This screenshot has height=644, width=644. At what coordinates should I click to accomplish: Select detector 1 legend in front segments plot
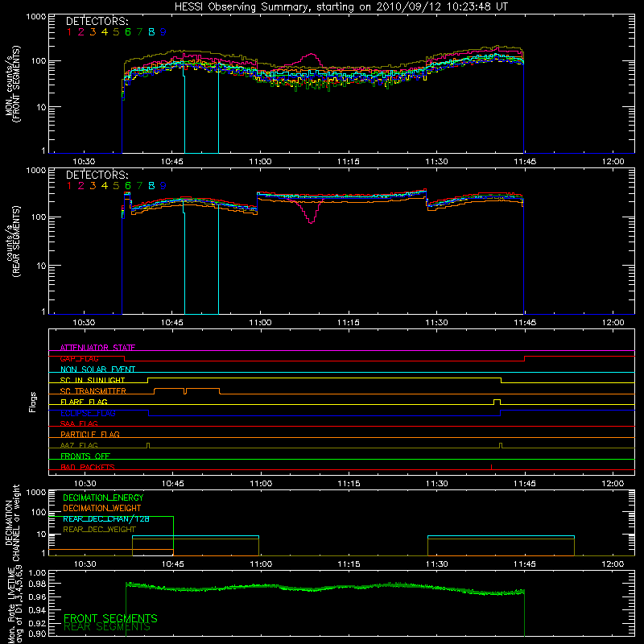click(x=69, y=32)
